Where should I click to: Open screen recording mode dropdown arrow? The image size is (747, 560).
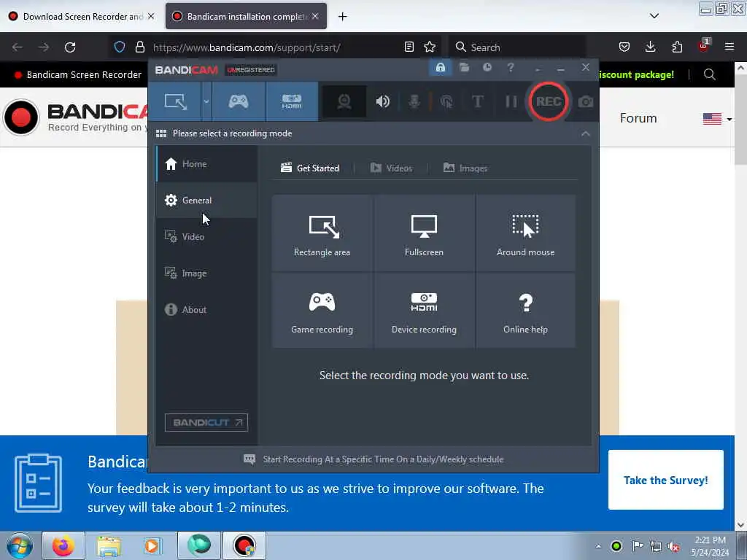coord(206,101)
